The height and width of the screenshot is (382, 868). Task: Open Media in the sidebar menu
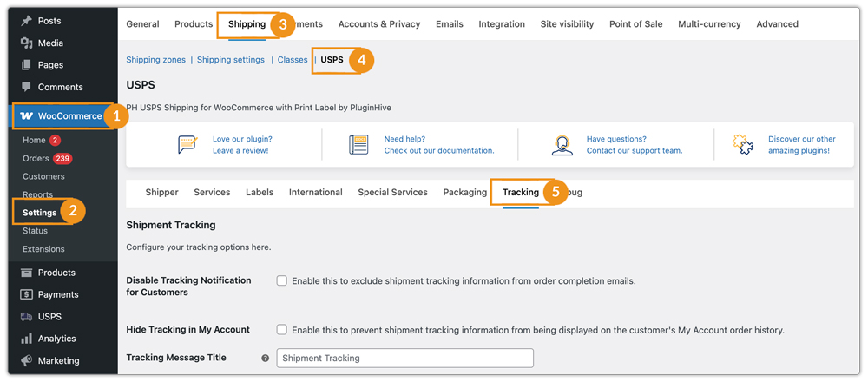[50, 43]
